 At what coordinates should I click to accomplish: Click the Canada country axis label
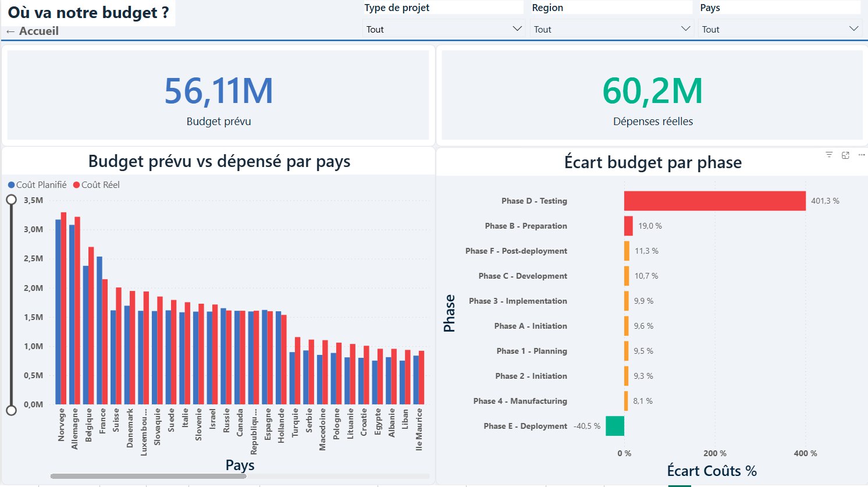point(240,422)
